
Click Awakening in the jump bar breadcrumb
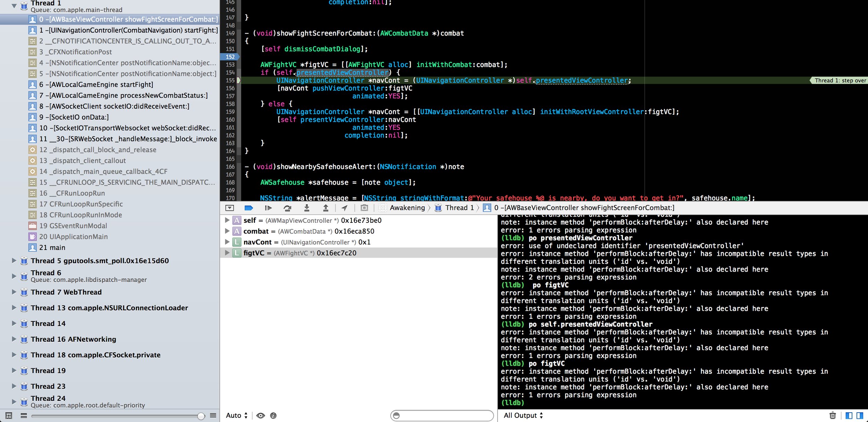click(x=407, y=208)
